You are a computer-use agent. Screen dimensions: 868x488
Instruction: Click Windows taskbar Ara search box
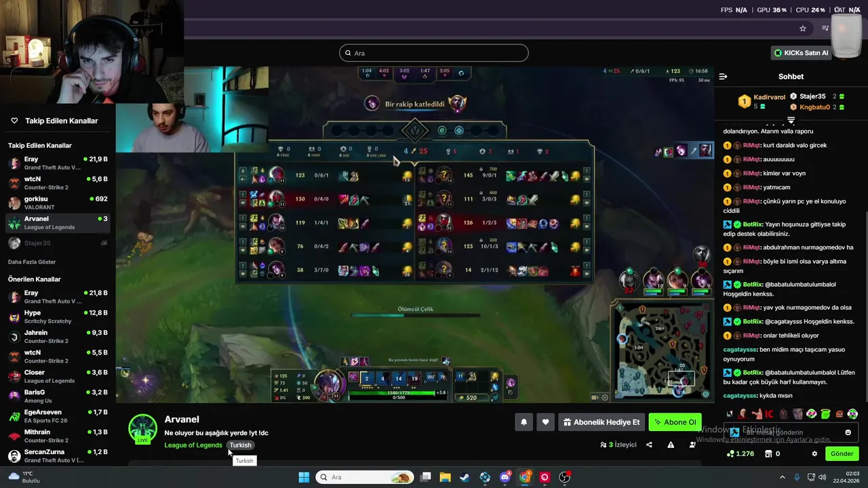pyautogui.click(x=365, y=477)
